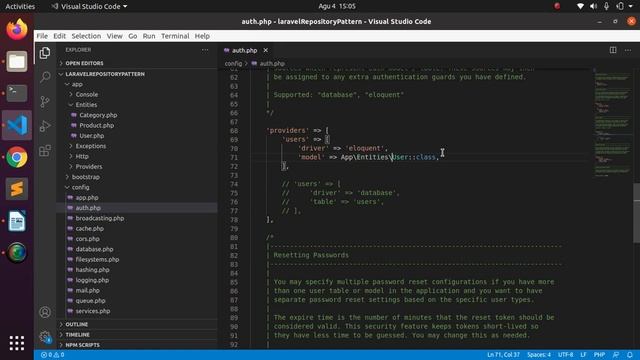The height and width of the screenshot is (360, 640).
Task: Collapse the Entities folder
Action: [86, 104]
